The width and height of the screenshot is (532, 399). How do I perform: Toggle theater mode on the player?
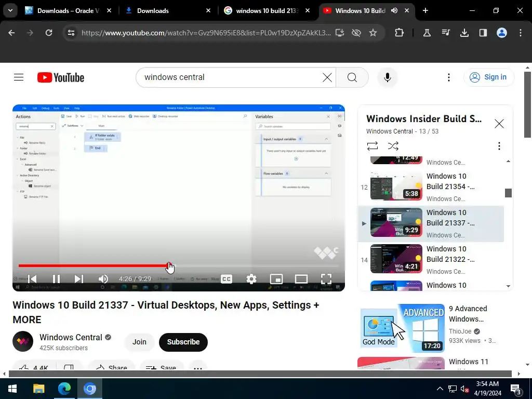tap(301, 279)
